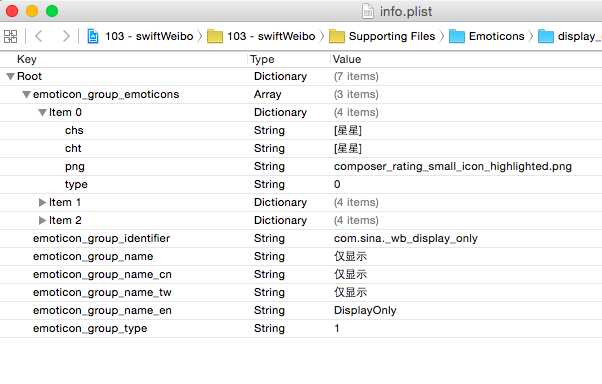
Task: Select the emoticon_group_identifier row
Action: point(301,238)
